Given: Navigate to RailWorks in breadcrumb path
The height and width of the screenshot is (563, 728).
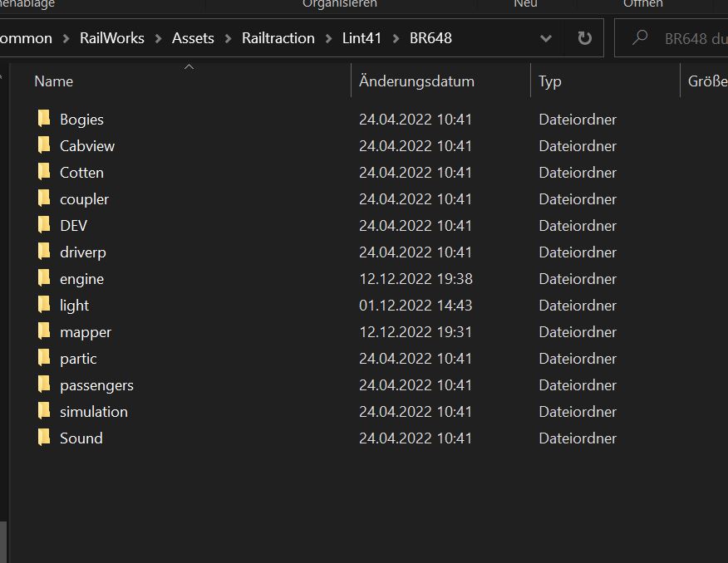Looking at the screenshot, I should (111, 38).
